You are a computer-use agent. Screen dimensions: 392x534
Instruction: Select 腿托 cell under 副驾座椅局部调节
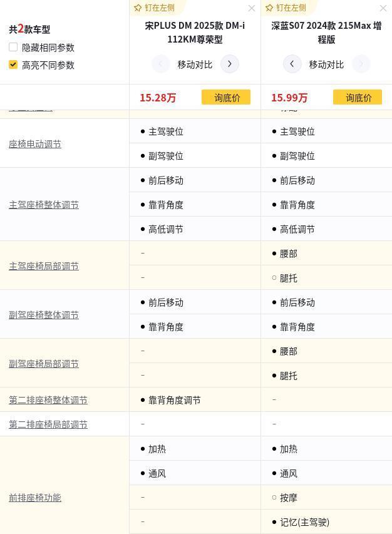click(327, 376)
